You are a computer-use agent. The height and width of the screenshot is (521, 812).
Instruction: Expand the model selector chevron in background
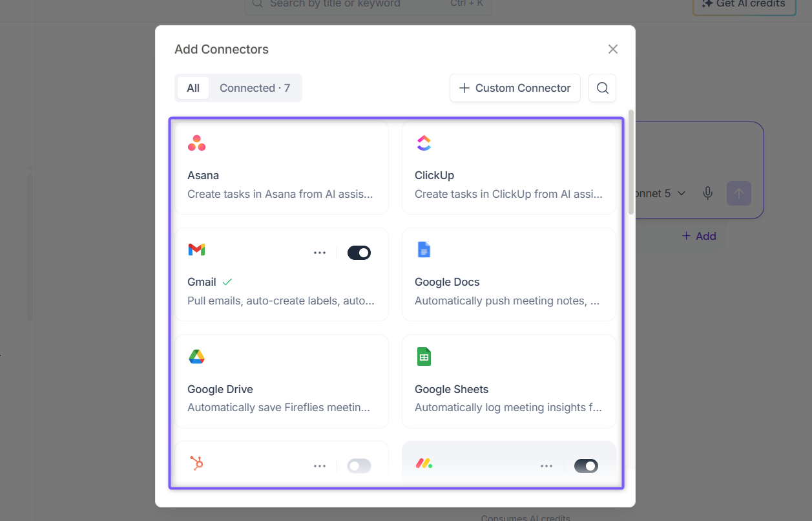click(682, 193)
